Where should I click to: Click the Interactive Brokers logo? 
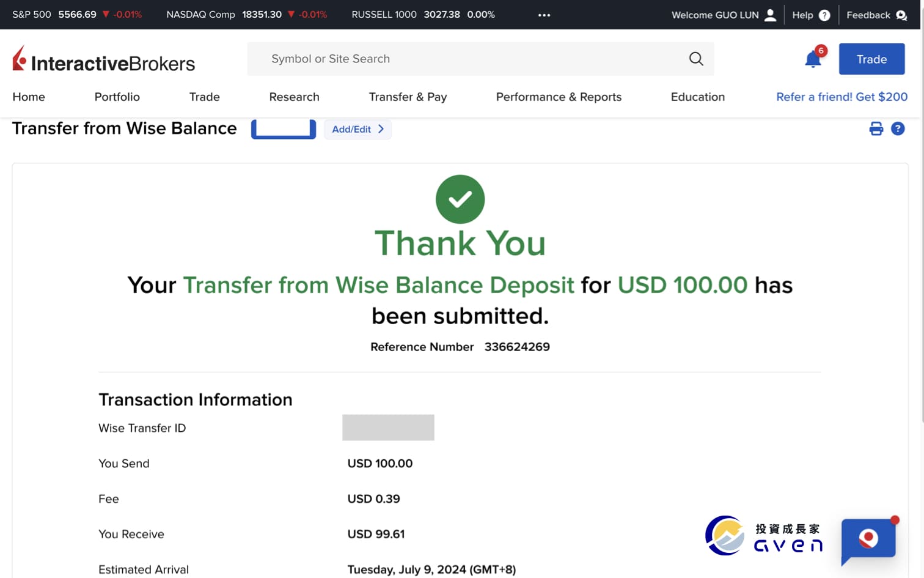[x=104, y=60]
